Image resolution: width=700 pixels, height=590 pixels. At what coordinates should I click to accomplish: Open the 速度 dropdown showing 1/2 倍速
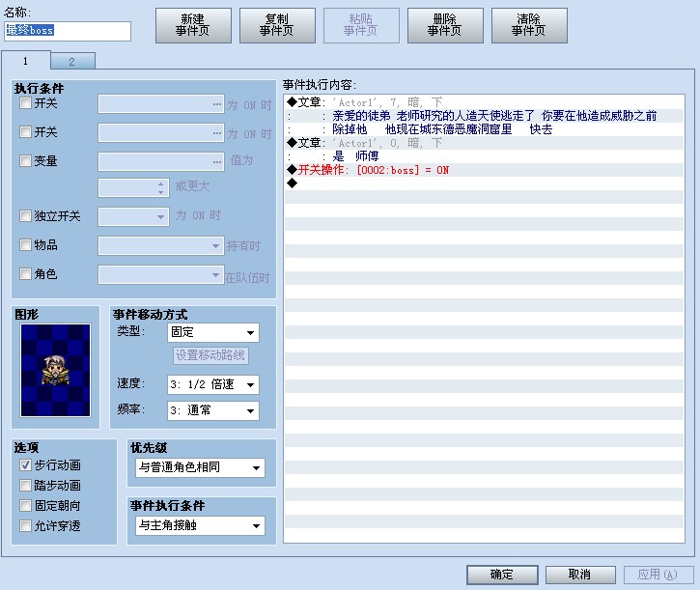click(x=213, y=384)
